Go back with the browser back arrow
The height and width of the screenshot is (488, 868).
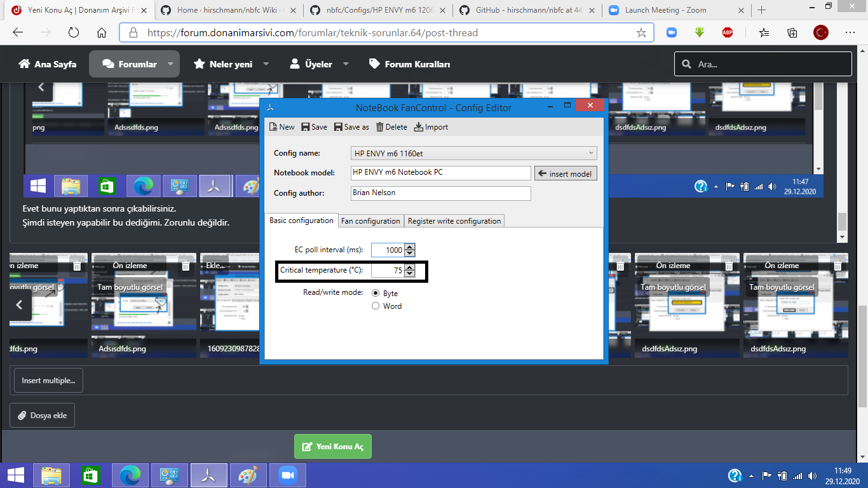pos(18,32)
